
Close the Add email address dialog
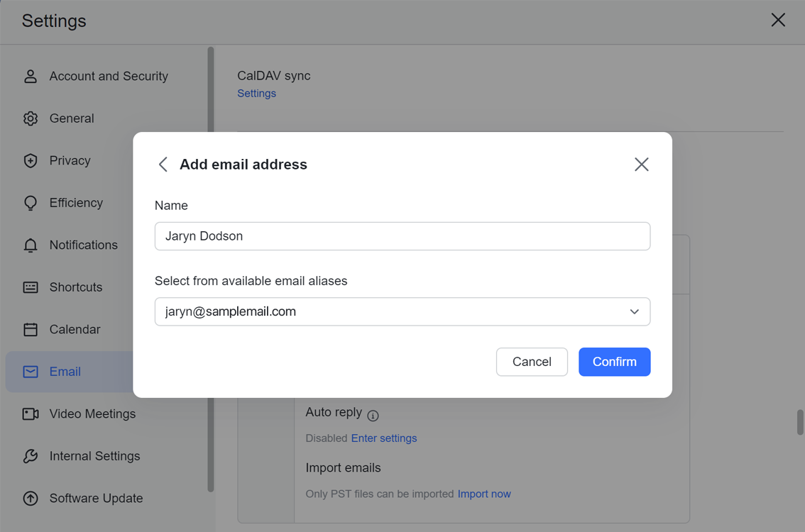(641, 165)
